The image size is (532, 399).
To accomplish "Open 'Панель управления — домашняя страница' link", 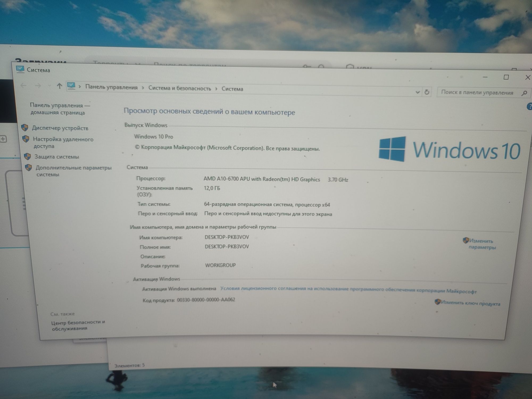I will pos(60,109).
